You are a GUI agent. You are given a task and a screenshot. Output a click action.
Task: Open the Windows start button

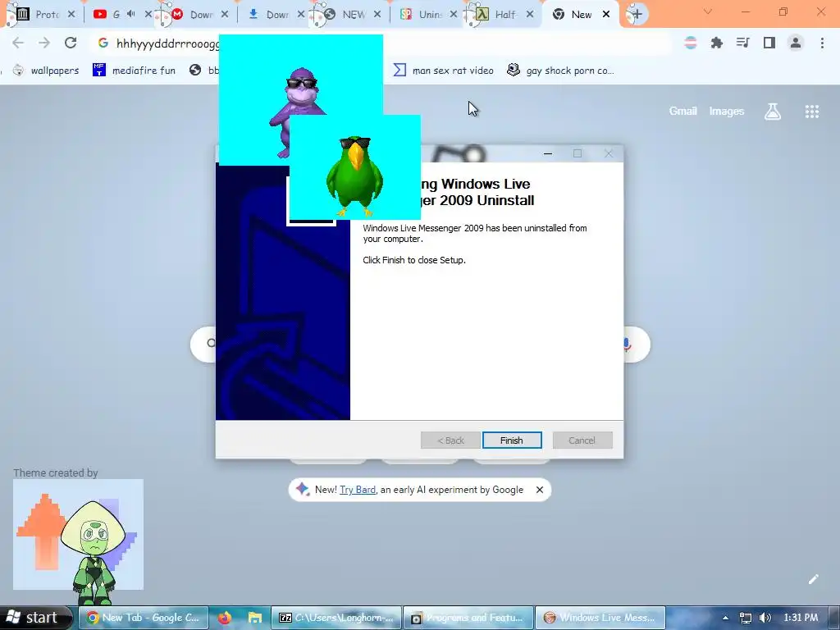click(35, 617)
